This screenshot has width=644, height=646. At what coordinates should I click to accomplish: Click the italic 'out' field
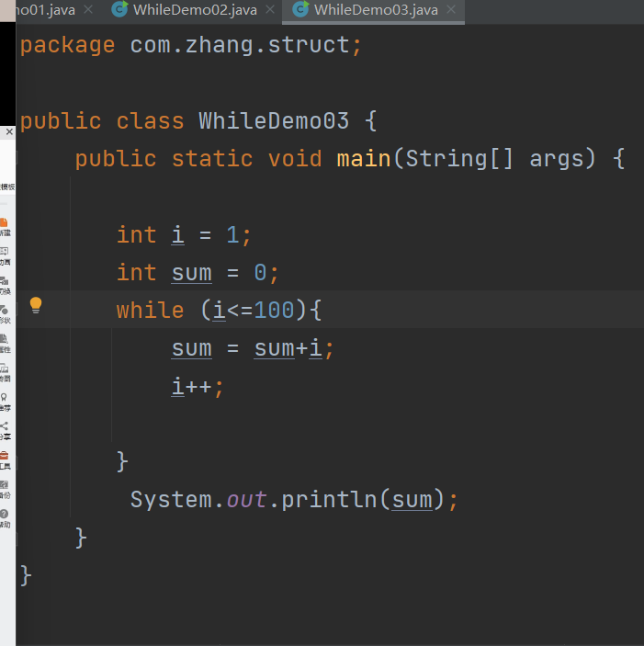246,499
